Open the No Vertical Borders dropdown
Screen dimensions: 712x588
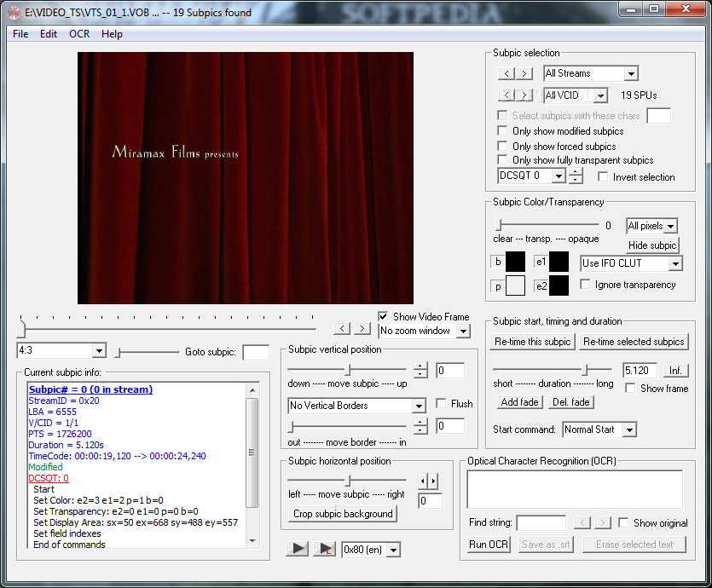point(419,406)
